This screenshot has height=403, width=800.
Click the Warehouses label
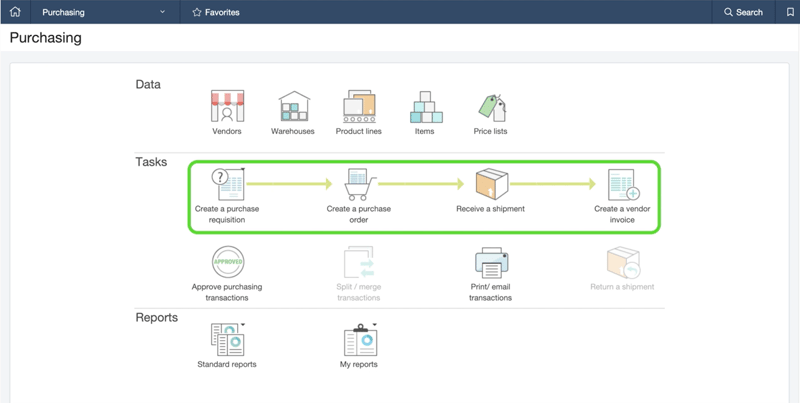click(293, 131)
